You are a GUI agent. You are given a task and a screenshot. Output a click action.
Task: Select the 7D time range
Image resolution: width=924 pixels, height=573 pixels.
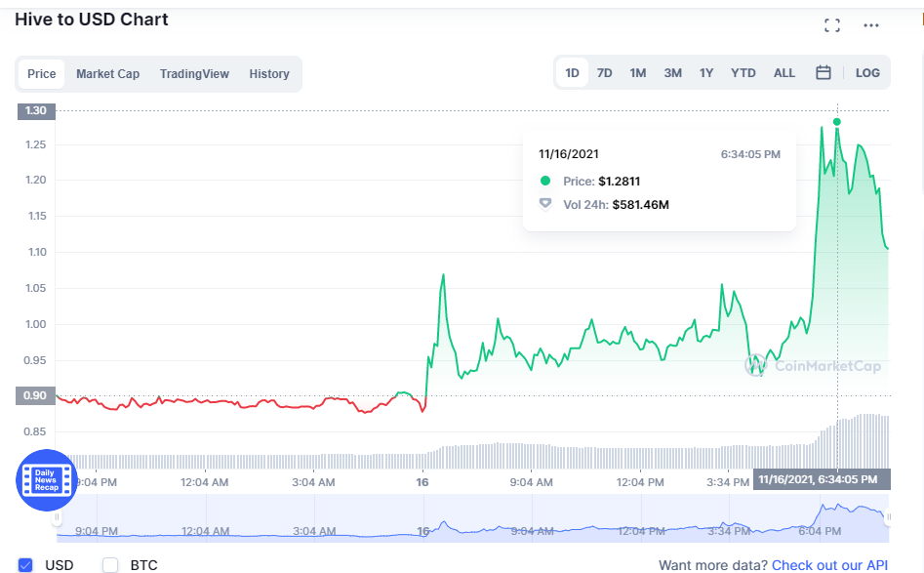(605, 73)
